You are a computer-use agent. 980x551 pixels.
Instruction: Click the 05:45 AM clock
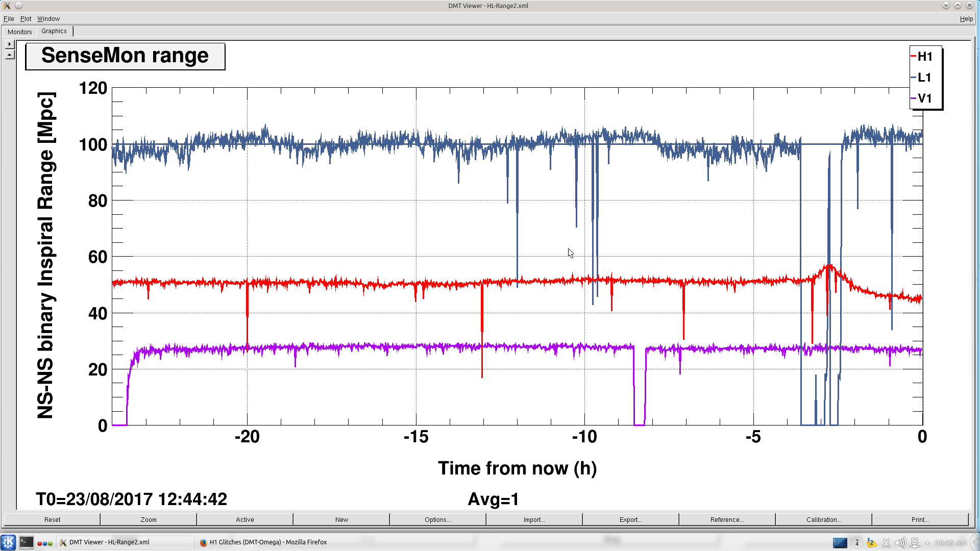click(x=950, y=543)
